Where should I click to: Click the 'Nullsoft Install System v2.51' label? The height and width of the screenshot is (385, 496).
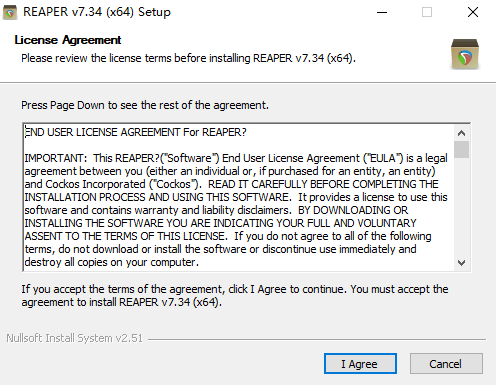point(74,338)
